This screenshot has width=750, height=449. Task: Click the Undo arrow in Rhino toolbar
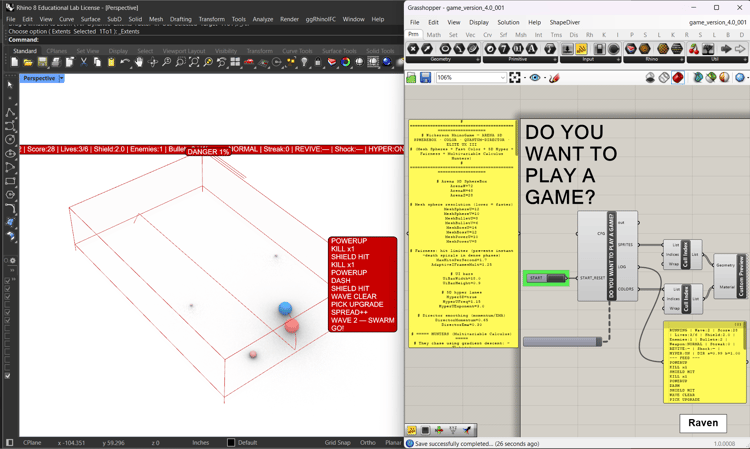click(x=125, y=62)
